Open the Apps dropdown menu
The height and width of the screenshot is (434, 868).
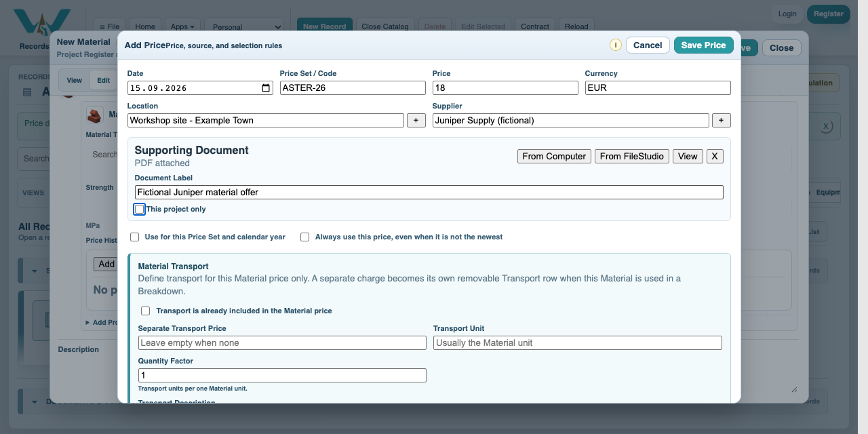click(x=182, y=27)
